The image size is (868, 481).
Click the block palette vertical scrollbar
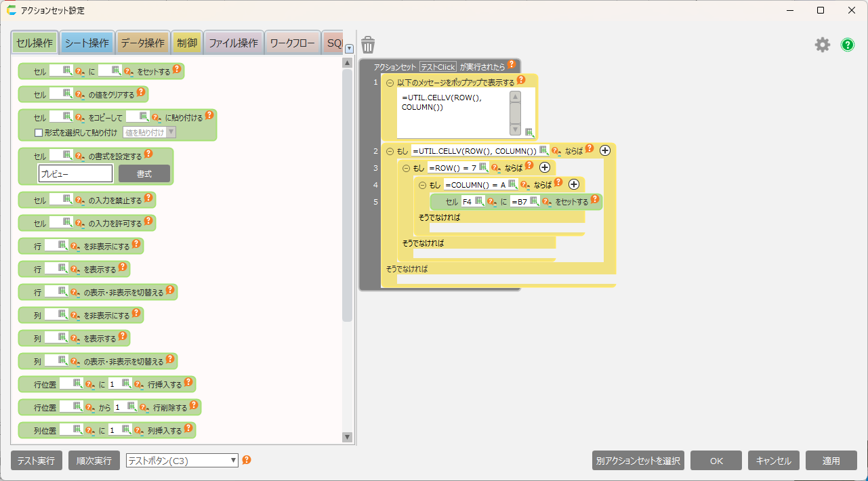click(347, 195)
